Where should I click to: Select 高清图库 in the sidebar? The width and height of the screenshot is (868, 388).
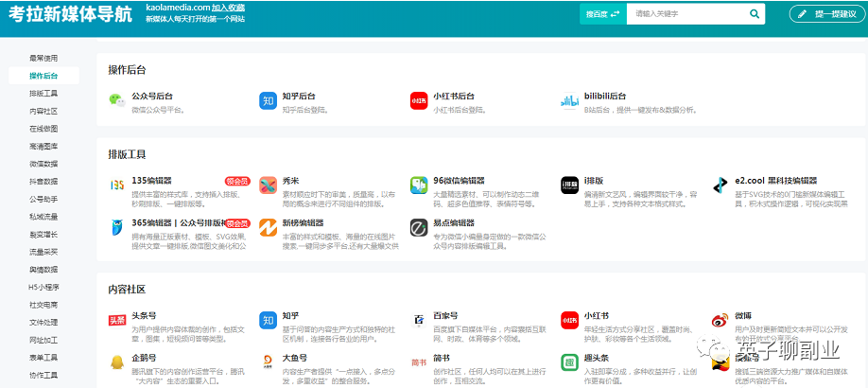point(43,147)
